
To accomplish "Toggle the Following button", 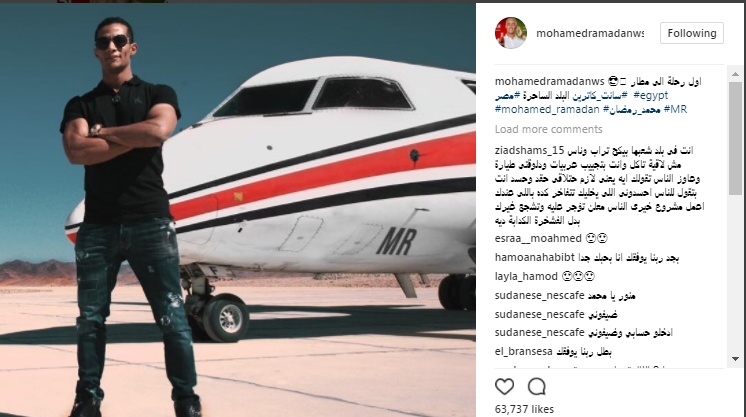I will (692, 33).
